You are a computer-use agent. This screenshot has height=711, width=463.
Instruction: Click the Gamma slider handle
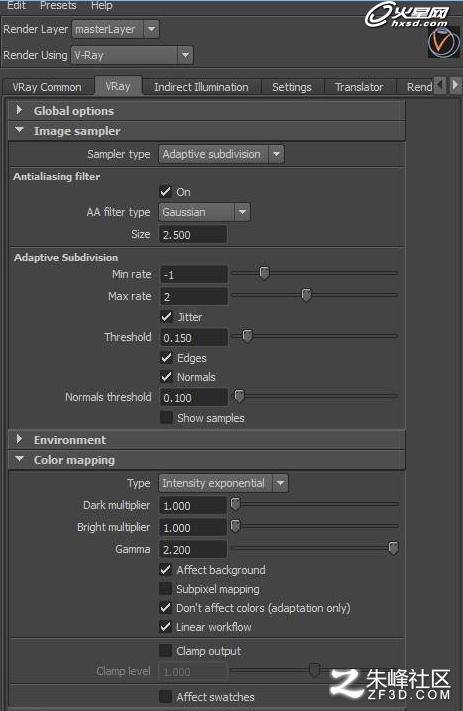pyautogui.click(x=393, y=548)
